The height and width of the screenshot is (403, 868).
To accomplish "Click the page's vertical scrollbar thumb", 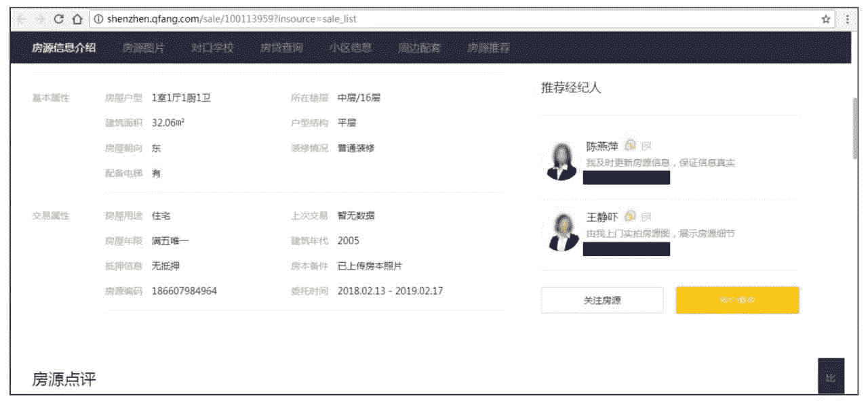I will [x=854, y=127].
